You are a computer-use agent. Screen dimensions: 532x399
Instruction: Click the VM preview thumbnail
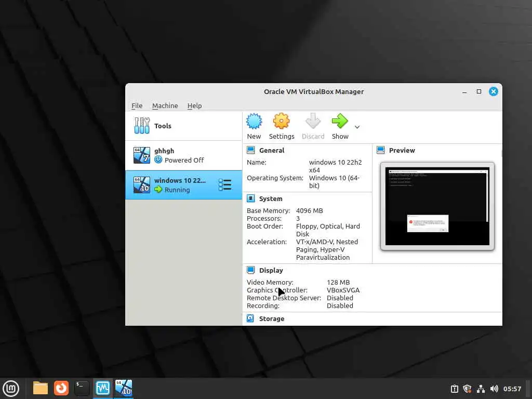[x=437, y=206]
